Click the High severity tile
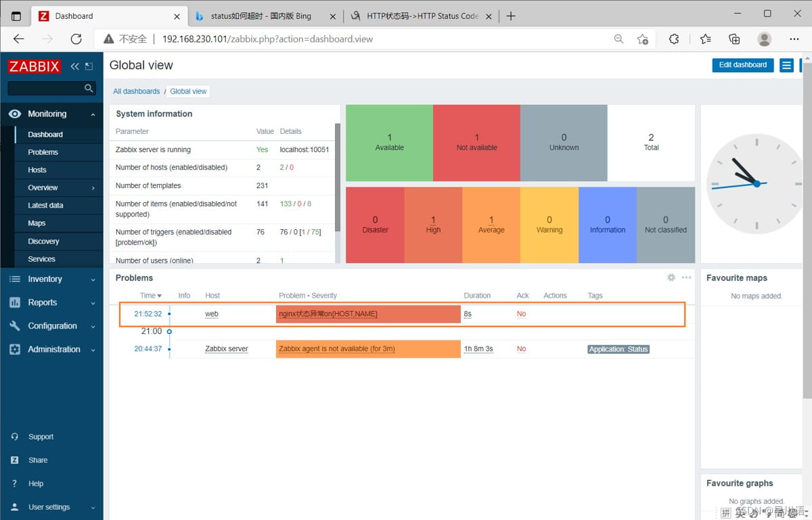This screenshot has width=812, height=520. tap(433, 224)
